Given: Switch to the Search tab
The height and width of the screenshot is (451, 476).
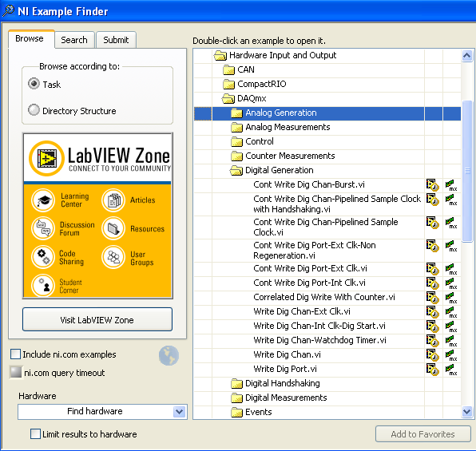Looking at the screenshot, I should (74, 40).
